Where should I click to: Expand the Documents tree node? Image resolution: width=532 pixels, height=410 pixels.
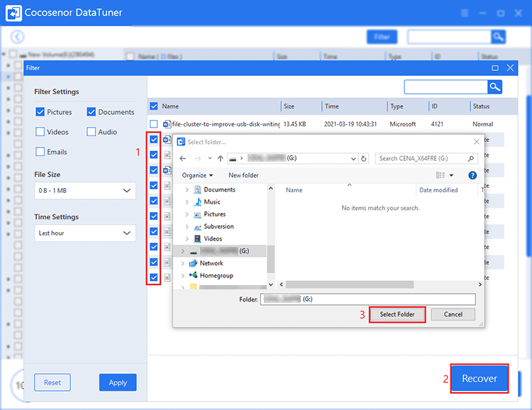coord(187,189)
